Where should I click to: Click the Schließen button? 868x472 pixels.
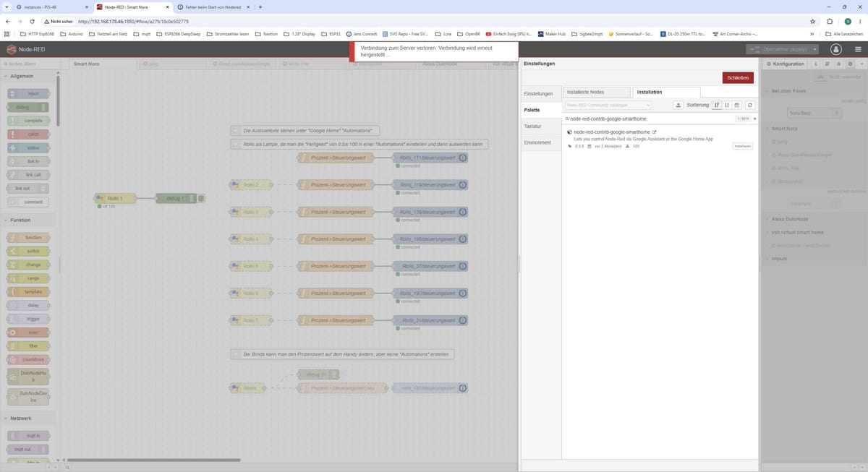click(x=738, y=77)
